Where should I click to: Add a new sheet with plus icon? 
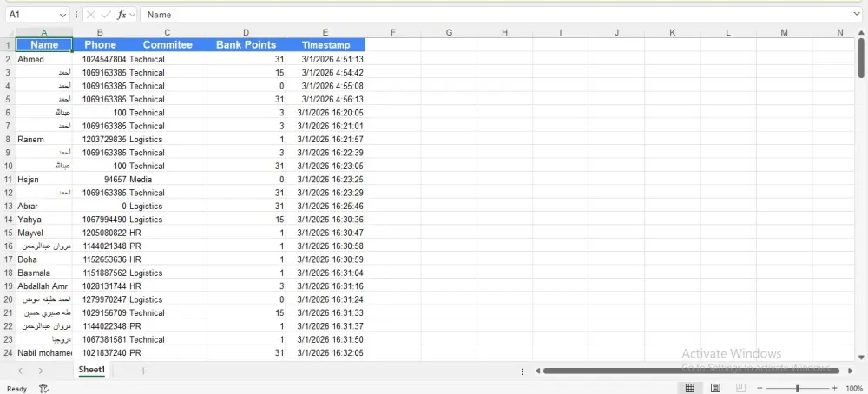click(143, 371)
